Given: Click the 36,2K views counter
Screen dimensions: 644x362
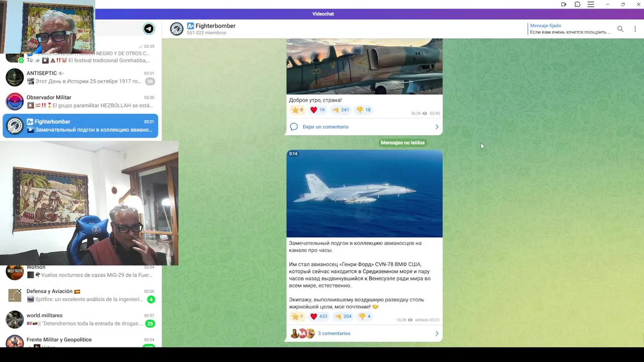Looking at the screenshot, I should 419,114.
